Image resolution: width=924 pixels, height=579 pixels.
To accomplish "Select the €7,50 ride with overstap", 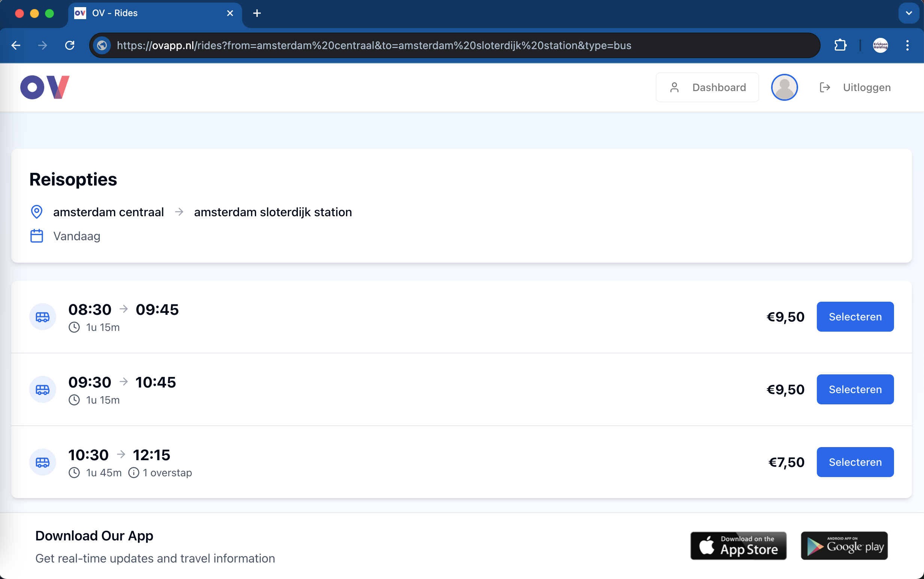I will [855, 462].
